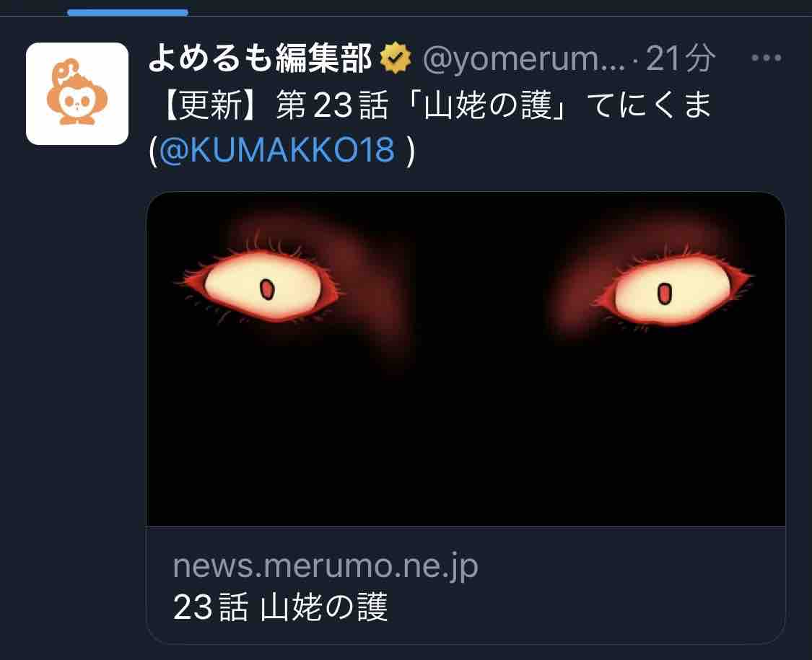Image resolution: width=812 pixels, height=660 pixels.
Task: Click the gold verified badge
Action: coord(396,58)
